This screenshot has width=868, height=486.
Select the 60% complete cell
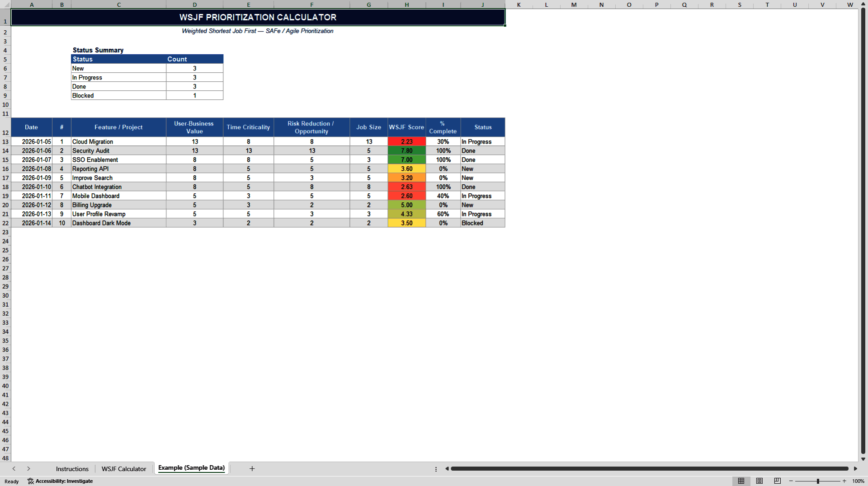click(x=443, y=214)
